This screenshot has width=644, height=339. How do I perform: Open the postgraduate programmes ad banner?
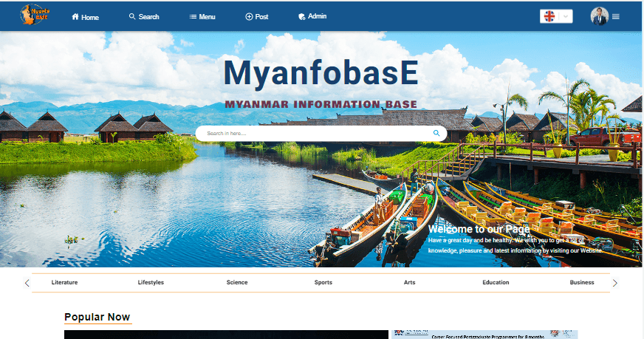(484, 335)
